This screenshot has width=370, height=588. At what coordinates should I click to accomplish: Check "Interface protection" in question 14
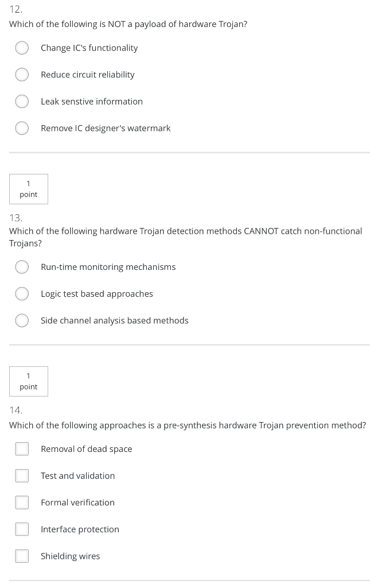[x=22, y=529]
